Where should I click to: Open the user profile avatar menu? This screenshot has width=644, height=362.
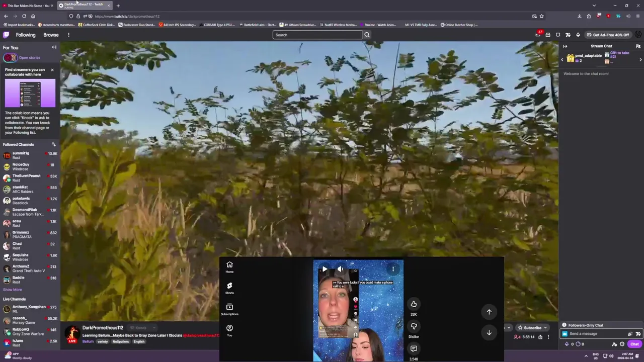click(x=638, y=35)
